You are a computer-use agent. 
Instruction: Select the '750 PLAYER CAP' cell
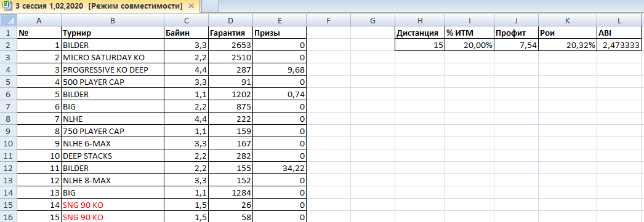click(113, 132)
